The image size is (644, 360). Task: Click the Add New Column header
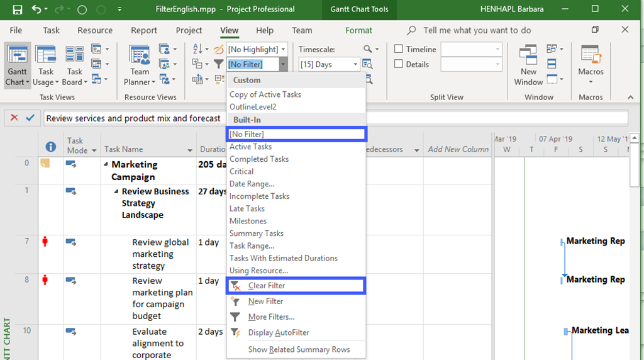tap(458, 149)
